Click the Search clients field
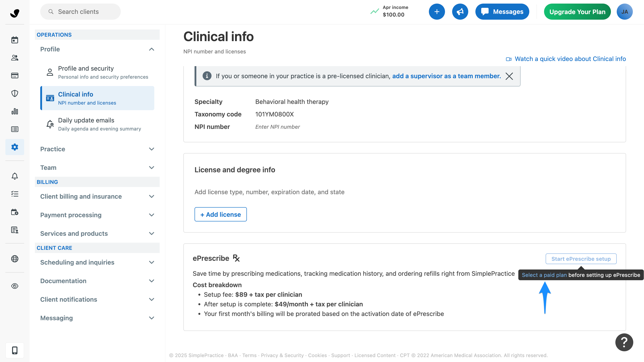The height and width of the screenshot is (362, 644). [80, 11]
